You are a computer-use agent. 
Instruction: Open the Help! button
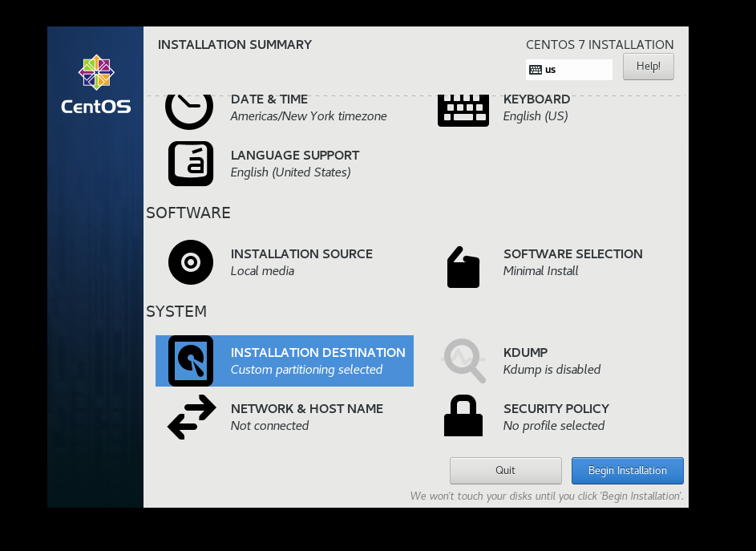[648, 66]
